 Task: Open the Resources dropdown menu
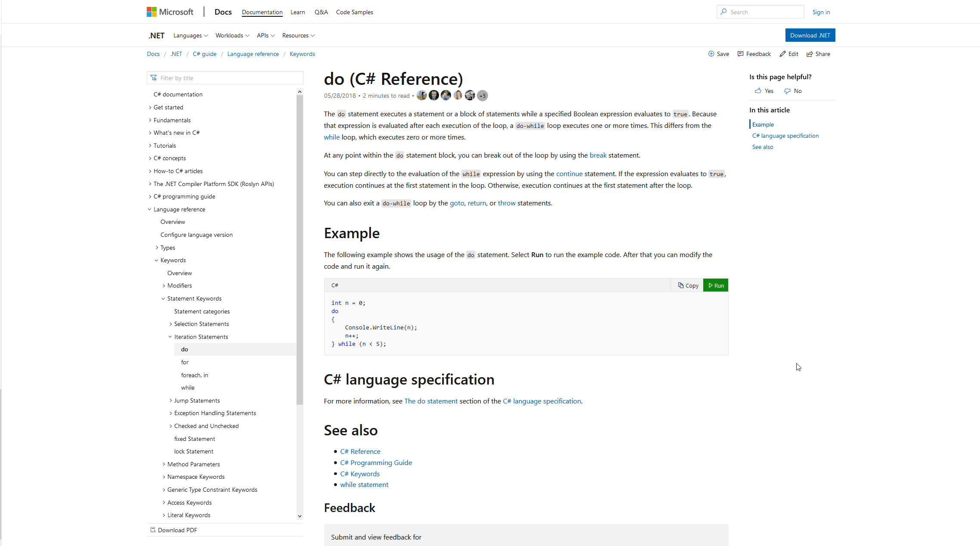pyautogui.click(x=298, y=35)
